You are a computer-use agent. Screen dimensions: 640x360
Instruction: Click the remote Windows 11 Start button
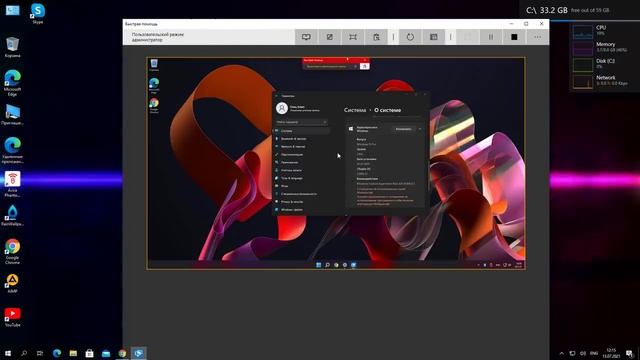[x=318, y=265]
